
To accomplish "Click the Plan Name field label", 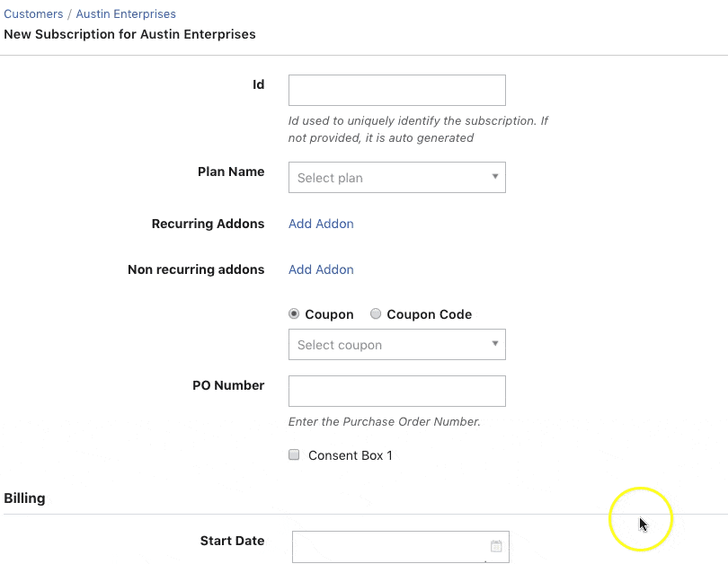I will click(231, 172).
